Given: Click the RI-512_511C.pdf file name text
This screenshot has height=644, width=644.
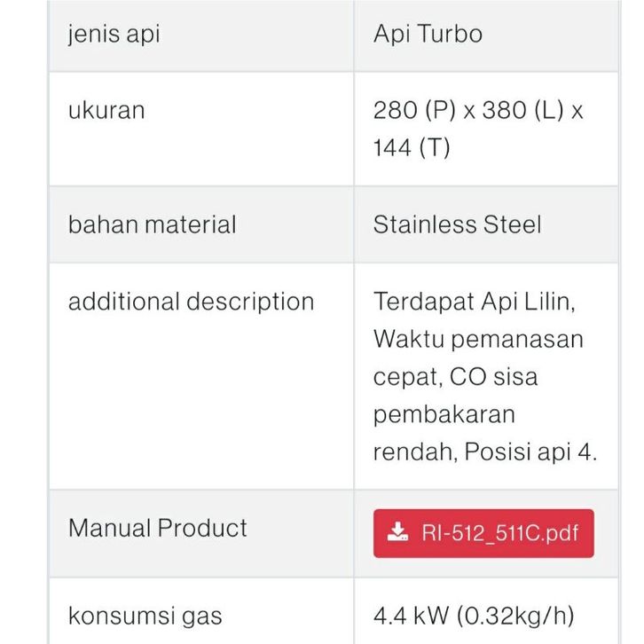Looking at the screenshot, I should [x=499, y=533].
